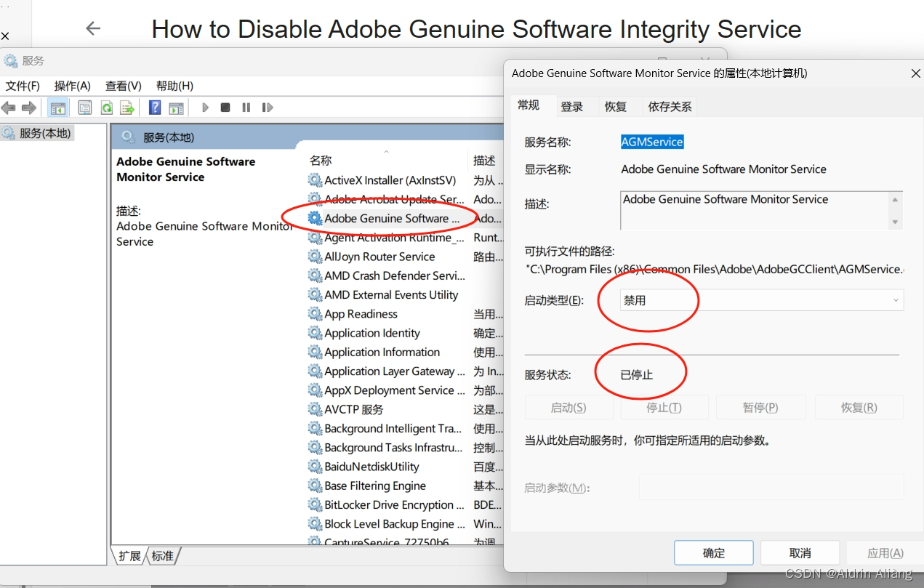Image resolution: width=924 pixels, height=588 pixels.
Task: Click the 停止(T) button
Action: pyautogui.click(x=664, y=408)
